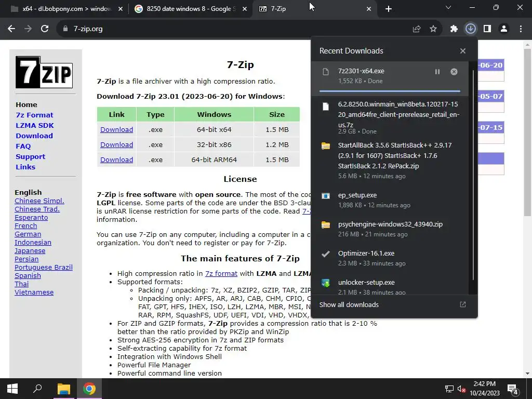Download the 64-bit x64 .exe
Screen dimensions: 532x399
click(x=116, y=129)
